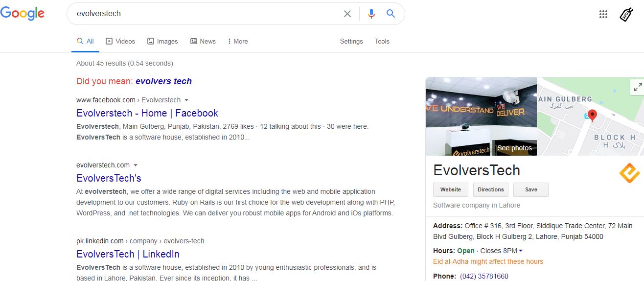Open "Evolverstech - Home | Facebook" result

[x=147, y=113]
